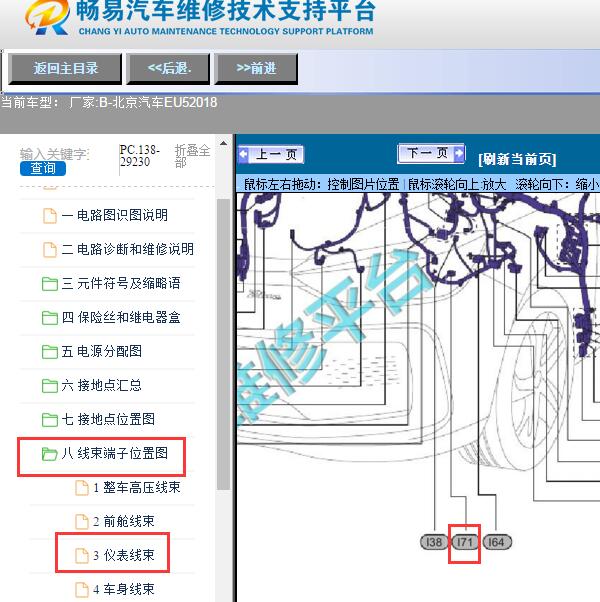Click folder icon beside 三 元件符号及缩略语

point(50,284)
